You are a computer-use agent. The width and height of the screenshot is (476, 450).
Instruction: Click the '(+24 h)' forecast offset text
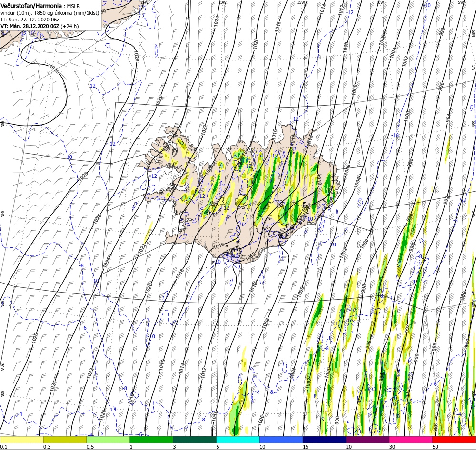(x=69, y=26)
